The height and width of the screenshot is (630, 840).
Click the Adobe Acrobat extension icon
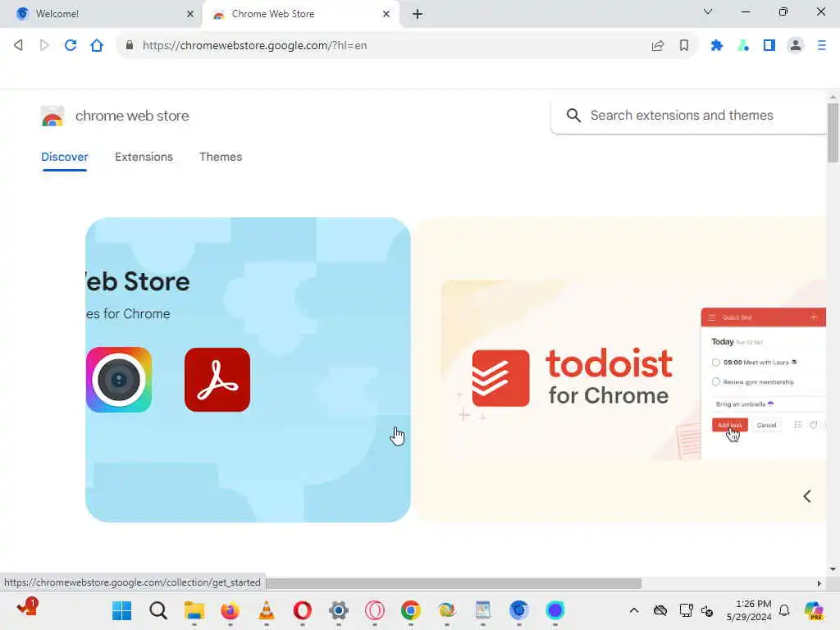(x=217, y=380)
